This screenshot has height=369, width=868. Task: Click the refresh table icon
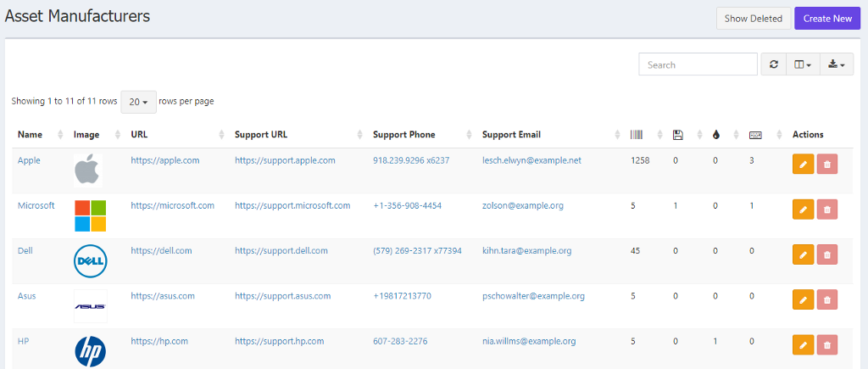(x=774, y=64)
